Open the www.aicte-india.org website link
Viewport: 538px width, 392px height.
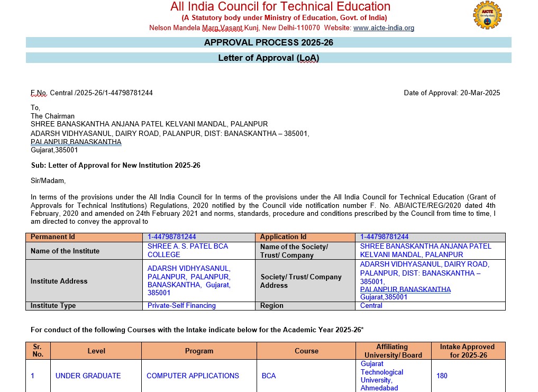pyautogui.click(x=384, y=28)
